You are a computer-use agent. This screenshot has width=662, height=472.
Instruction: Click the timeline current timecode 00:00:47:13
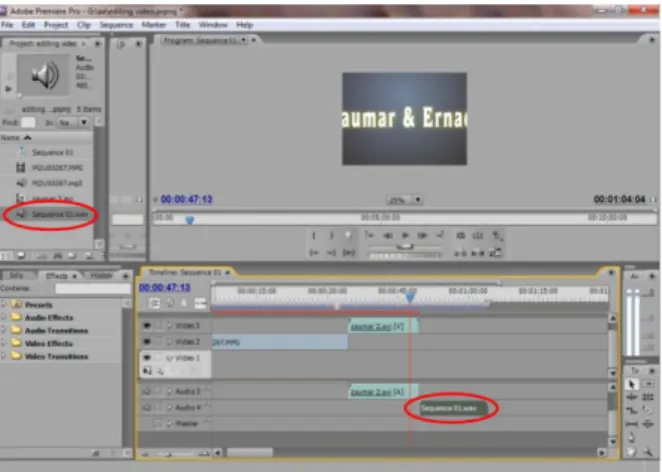click(x=165, y=287)
